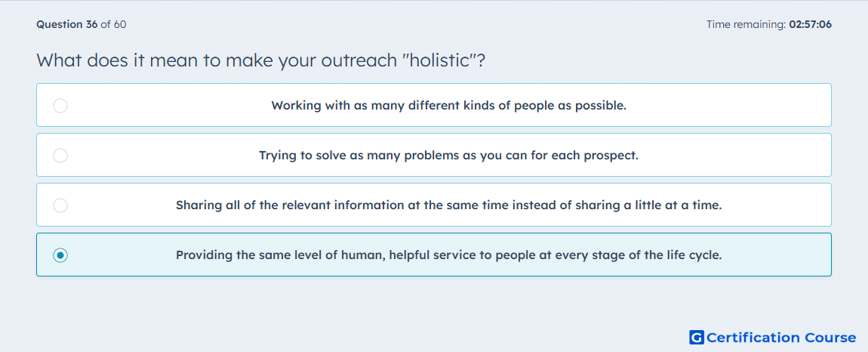Click the "of 60" question count text
Viewport: 868px width, 352px height.
tap(113, 24)
